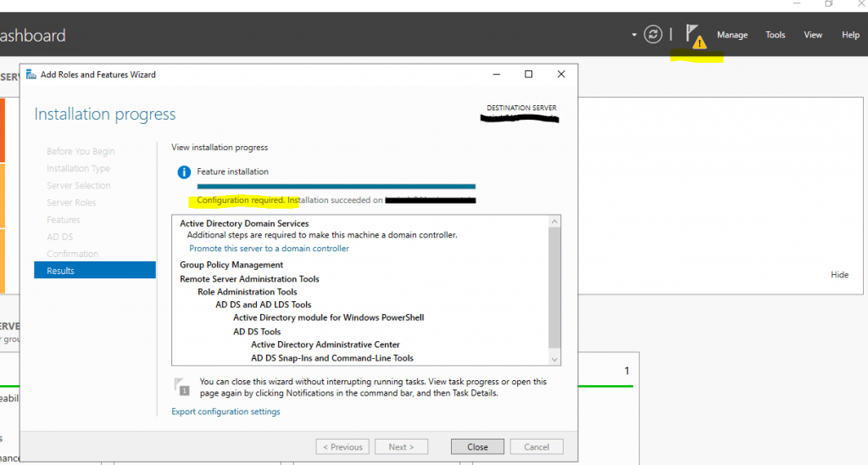This screenshot has height=465, width=868.
Task: Click 'Remote Server Administration Tools' entry
Action: 249,279
